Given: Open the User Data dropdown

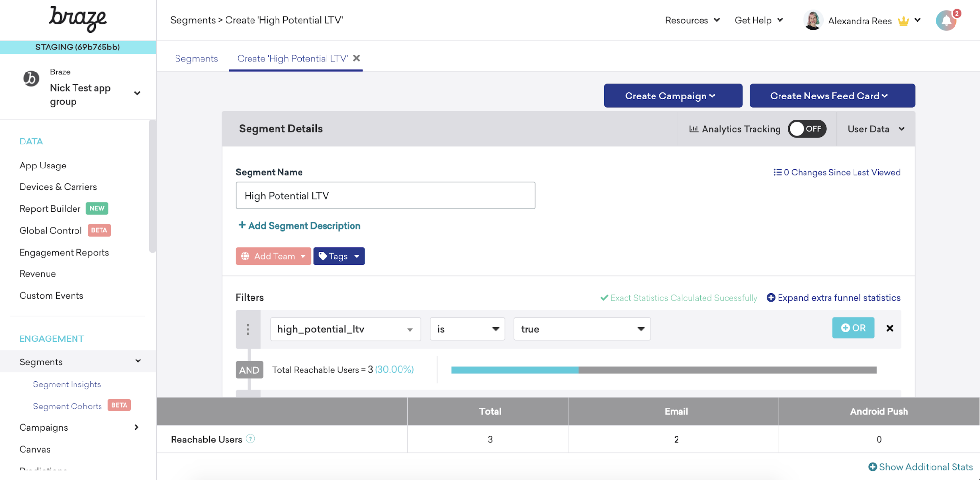Looking at the screenshot, I should click(x=876, y=129).
